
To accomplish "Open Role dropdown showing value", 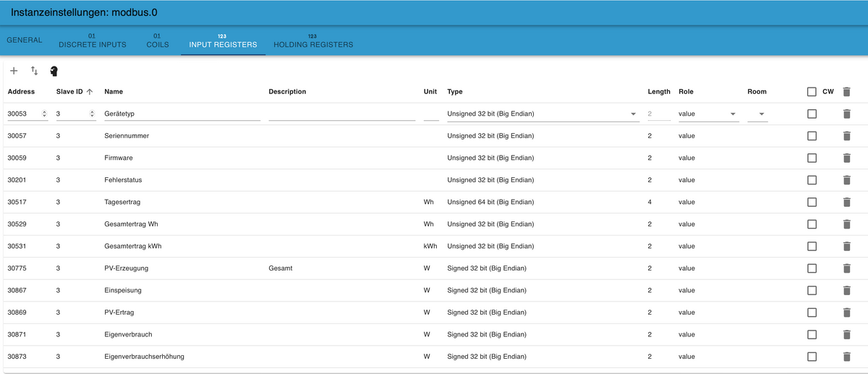I will point(709,114).
